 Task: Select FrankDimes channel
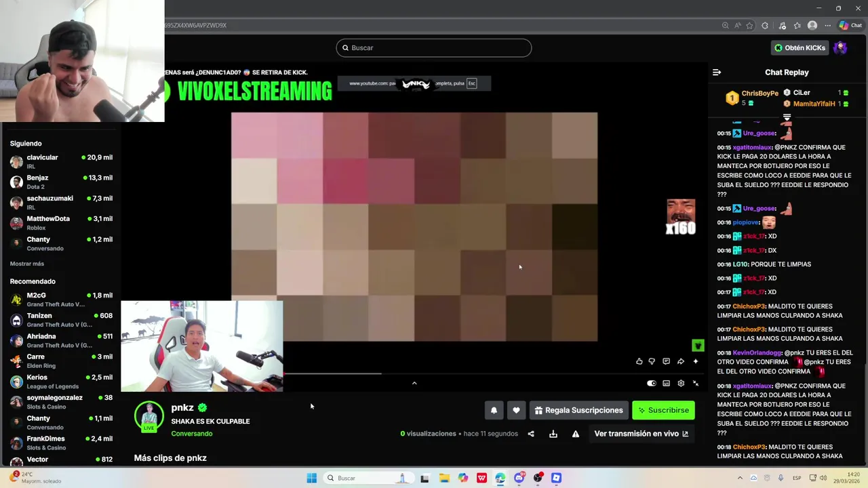pyautogui.click(x=61, y=443)
